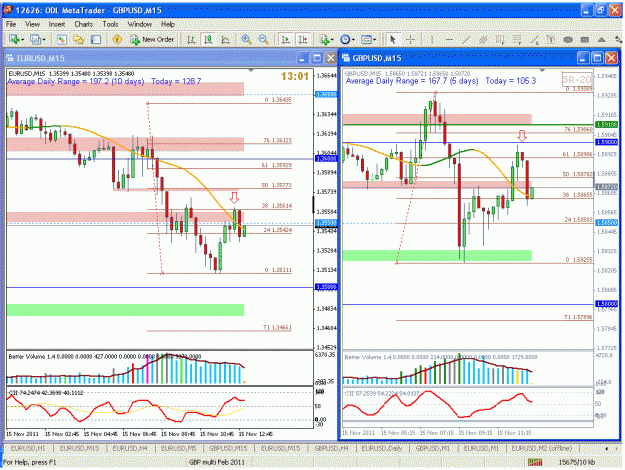Open the Charts menu

click(x=83, y=24)
